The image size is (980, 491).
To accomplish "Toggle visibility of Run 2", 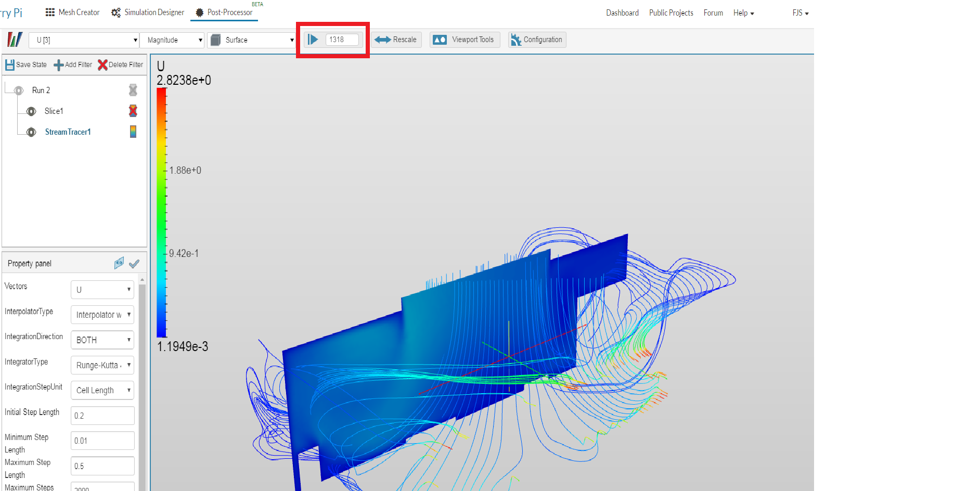I will [x=19, y=91].
